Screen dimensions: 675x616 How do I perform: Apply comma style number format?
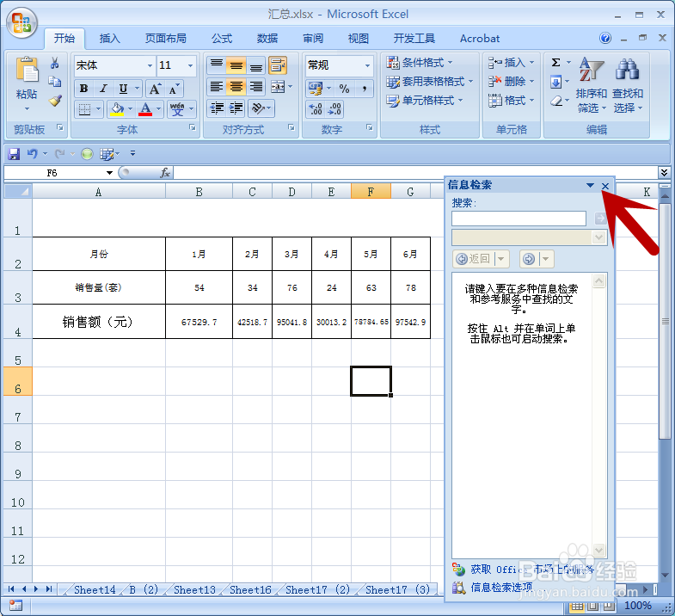(x=365, y=89)
